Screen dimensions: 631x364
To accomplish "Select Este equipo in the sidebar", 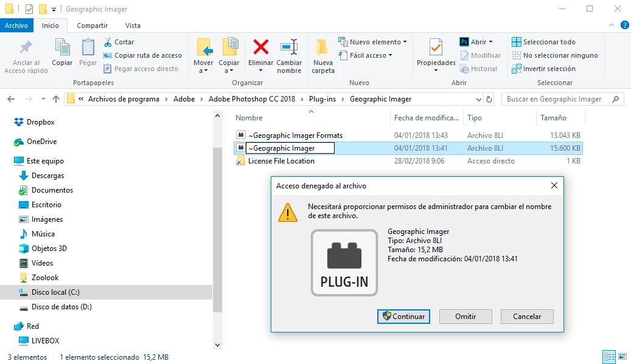I will tap(45, 161).
